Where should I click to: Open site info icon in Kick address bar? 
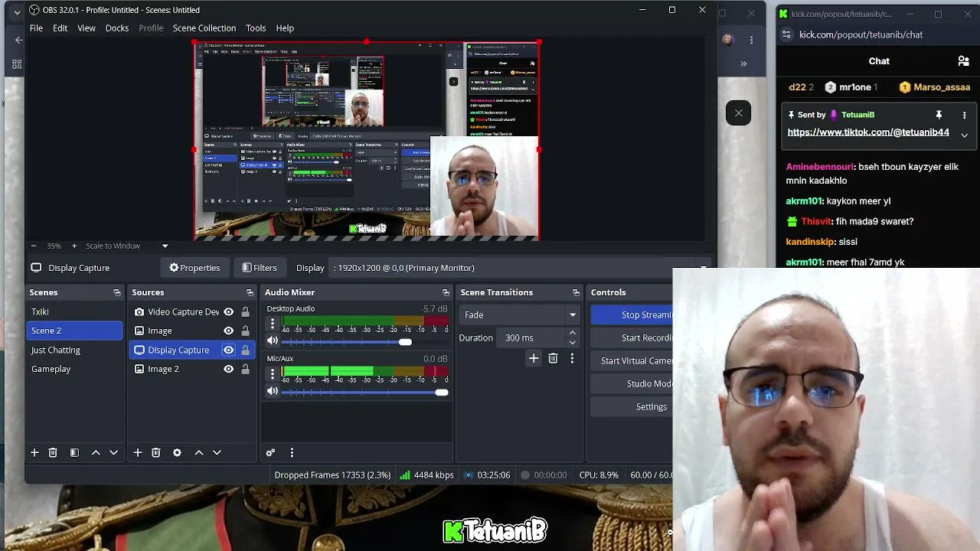786,34
